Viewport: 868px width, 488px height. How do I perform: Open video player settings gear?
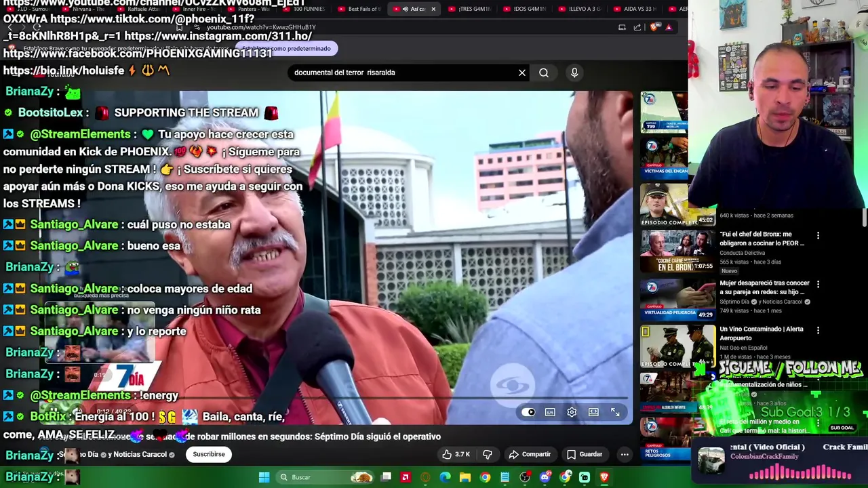(572, 412)
